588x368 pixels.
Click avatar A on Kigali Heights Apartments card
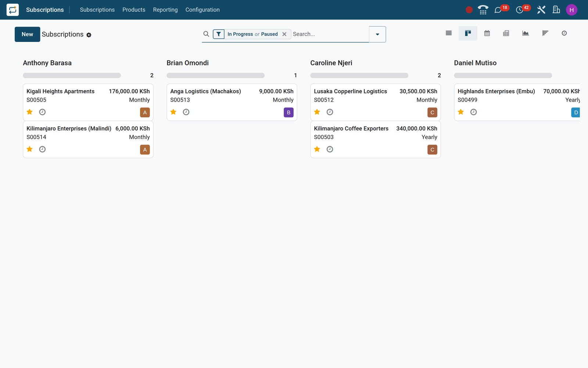pyautogui.click(x=145, y=113)
